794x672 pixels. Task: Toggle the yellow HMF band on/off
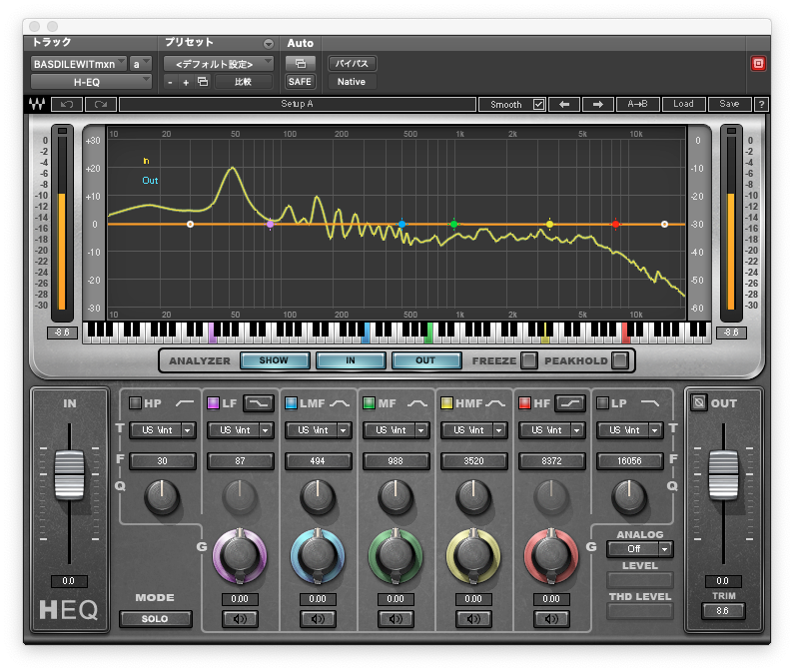[x=446, y=403]
